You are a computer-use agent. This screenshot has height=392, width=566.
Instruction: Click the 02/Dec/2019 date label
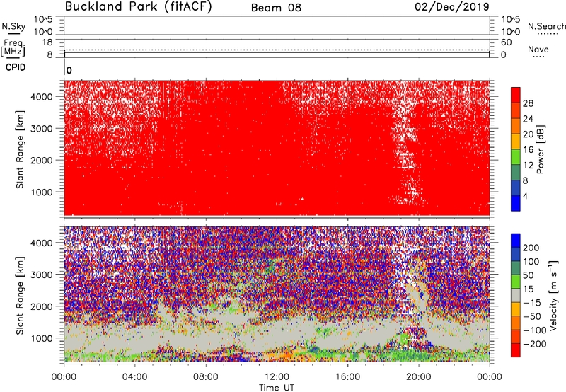[x=452, y=7]
